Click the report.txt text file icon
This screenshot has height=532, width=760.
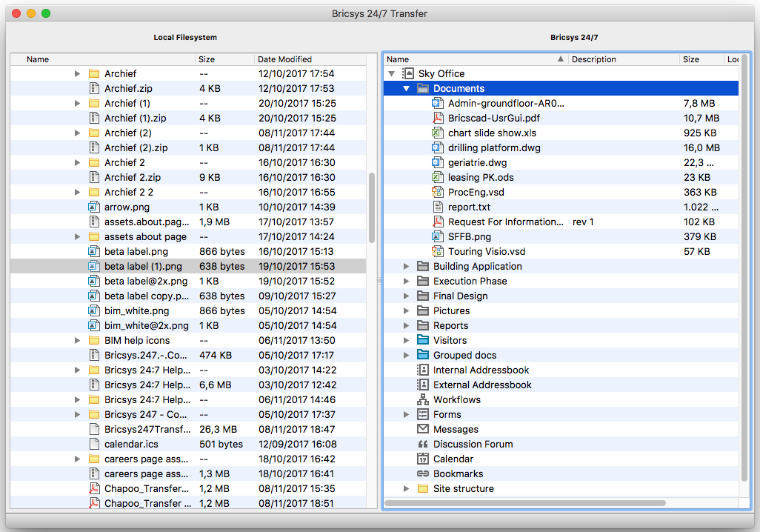pyautogui.click(x=438, y=207)
